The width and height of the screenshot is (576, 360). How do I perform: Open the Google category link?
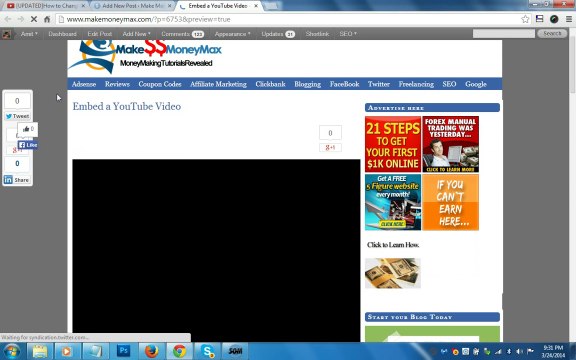[x=476, y=84]
